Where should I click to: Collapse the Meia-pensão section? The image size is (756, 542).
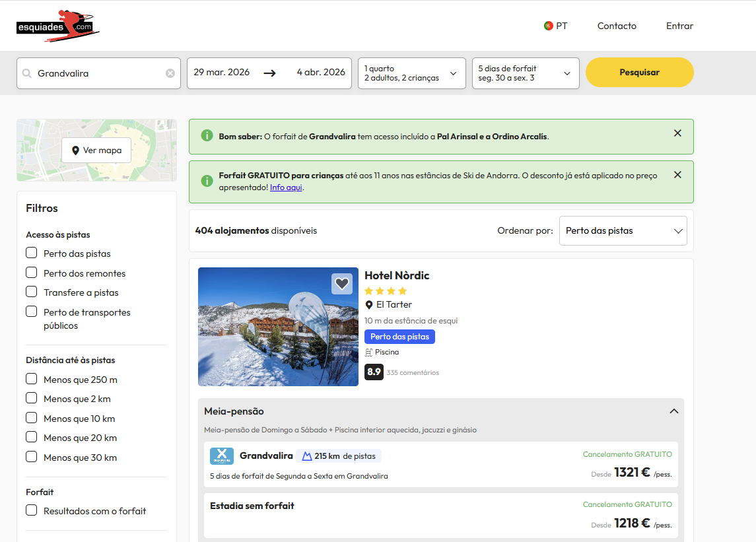[x=673, y=411]
